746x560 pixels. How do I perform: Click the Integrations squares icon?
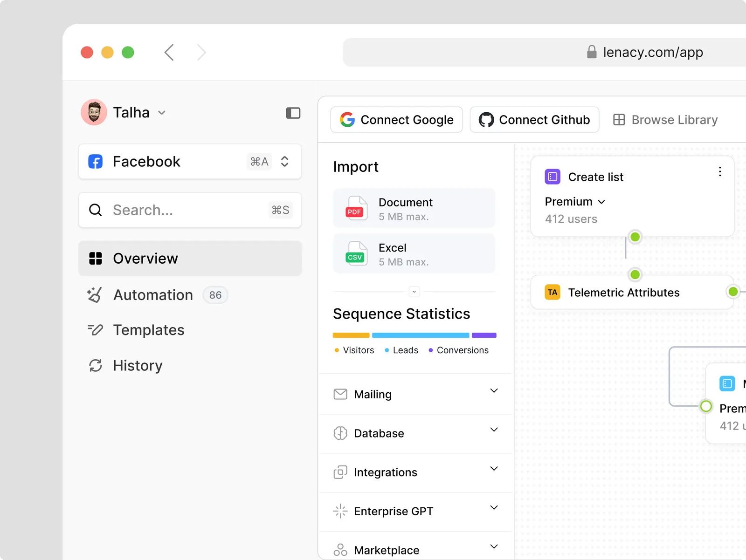(x=340, y=472)
